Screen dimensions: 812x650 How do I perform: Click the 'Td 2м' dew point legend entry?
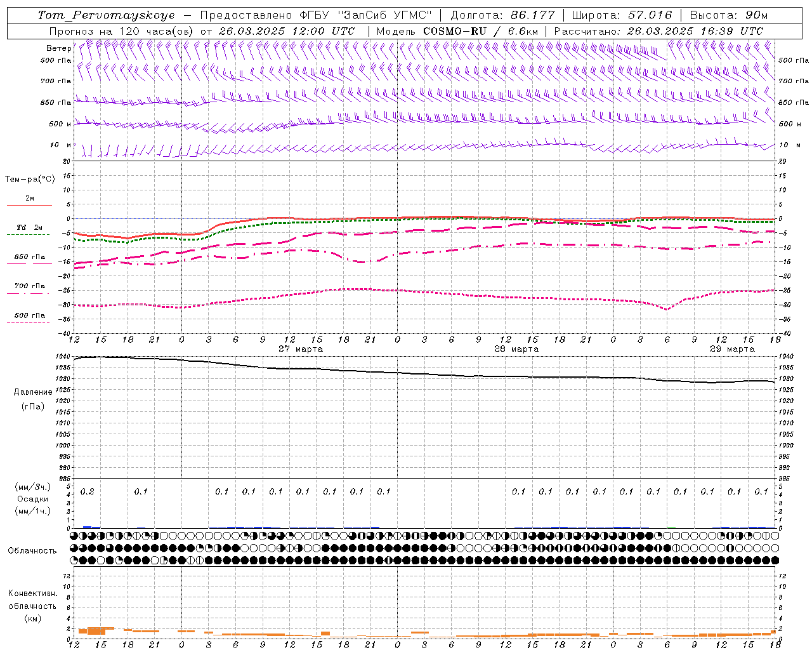[30, 227]
